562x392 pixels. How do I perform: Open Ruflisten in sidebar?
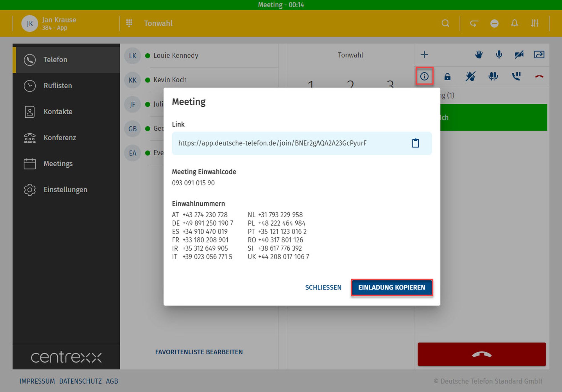click(x=58, y=86)
